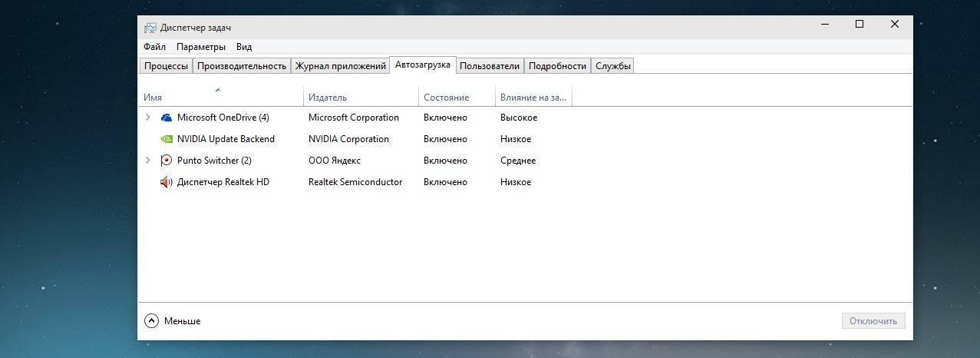Expand the Punto Switcher group
The height and width of the screenshot is (358, 980).
click(147, 161)
